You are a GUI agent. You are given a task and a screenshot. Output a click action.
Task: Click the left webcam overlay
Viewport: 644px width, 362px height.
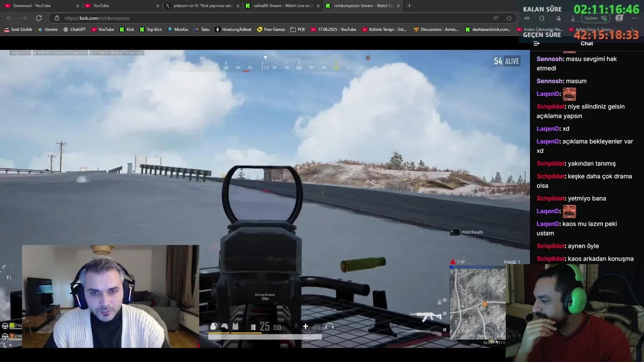point(111,296)
